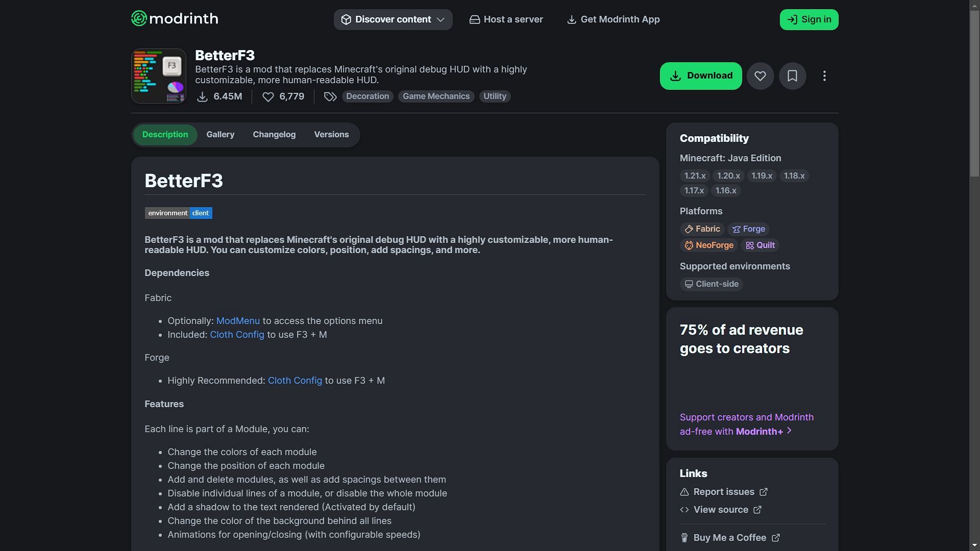This screenshot has width=980, height=551.
Task: Click the bookmark save icon
Action: [x=792, y=76]
